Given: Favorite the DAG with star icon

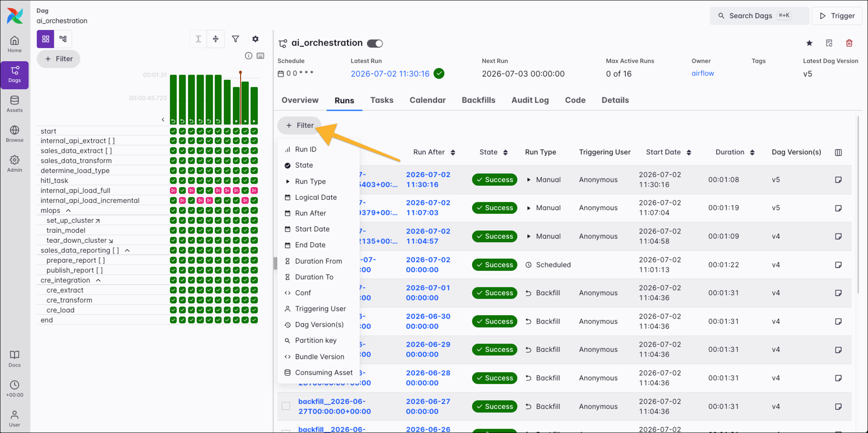Looking at the screenshot, I should [x=809, y=43].
